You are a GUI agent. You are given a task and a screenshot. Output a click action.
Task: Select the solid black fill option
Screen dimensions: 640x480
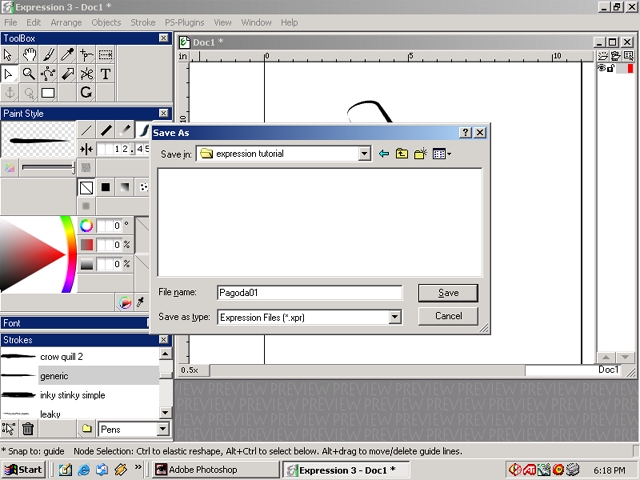pyautogui.click(x=106, y=187)
